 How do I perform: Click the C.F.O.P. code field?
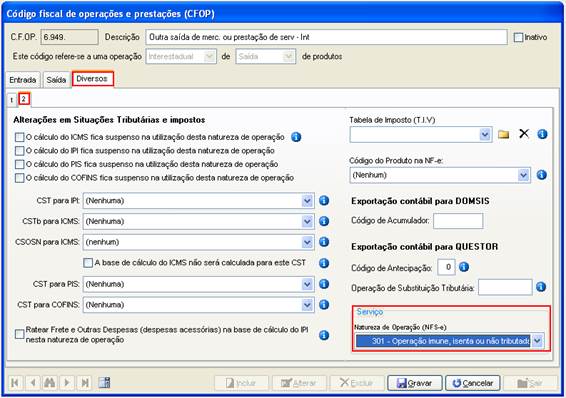69,37
